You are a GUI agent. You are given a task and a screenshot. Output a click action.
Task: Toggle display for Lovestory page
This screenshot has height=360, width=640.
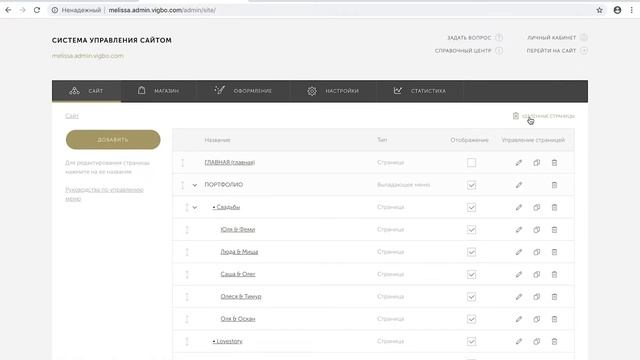point(471,341)
